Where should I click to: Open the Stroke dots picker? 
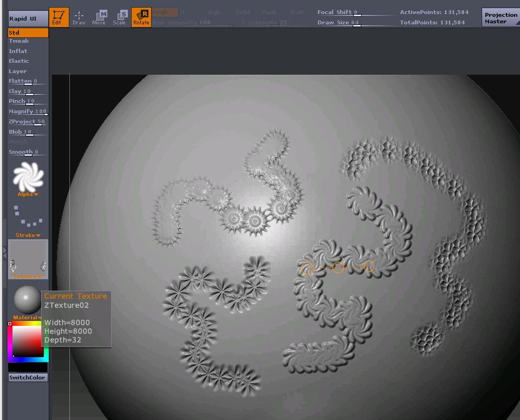(x=28, y=215)
